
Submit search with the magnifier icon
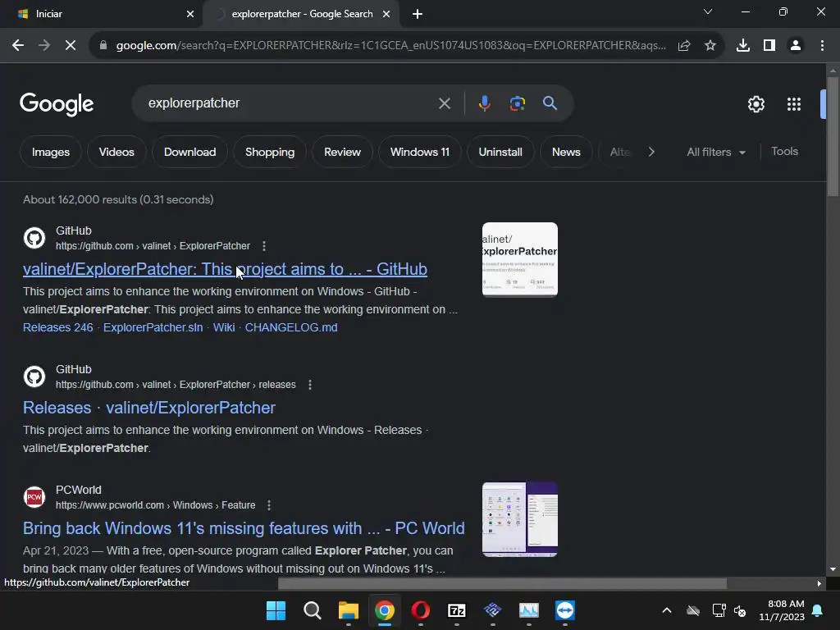point(550,103)
